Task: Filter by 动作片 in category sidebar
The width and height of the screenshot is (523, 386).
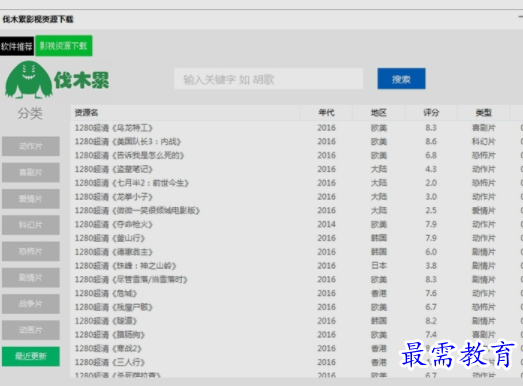Action: (31, 146)
